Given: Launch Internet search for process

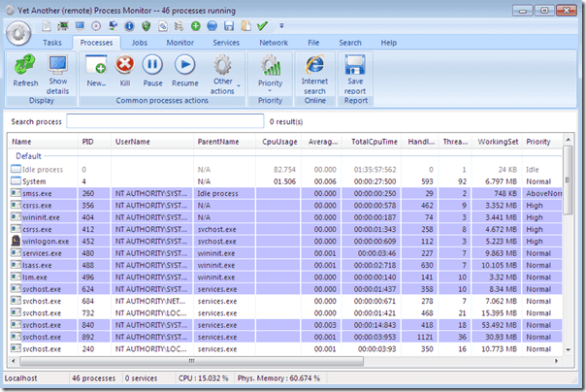Looking at the screenshot, I should pyautogui.click(x=314, y=75).
